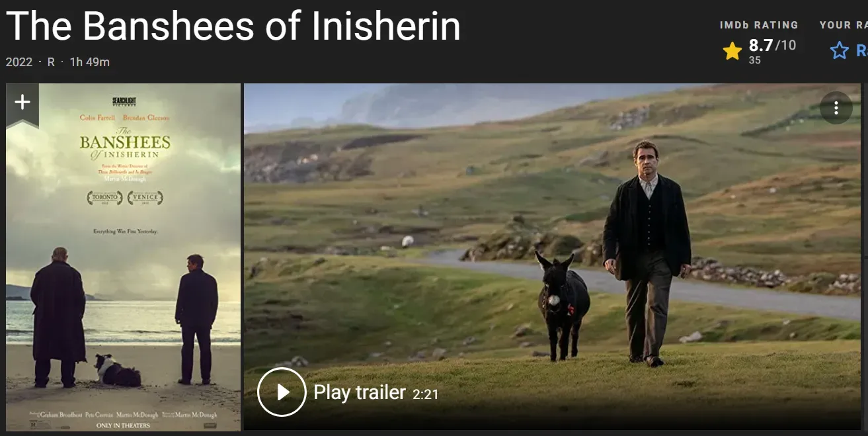Viewport: 868px width, 436px height.
Task: Click the gold IMDb rating star
Action: click(732, 51)
